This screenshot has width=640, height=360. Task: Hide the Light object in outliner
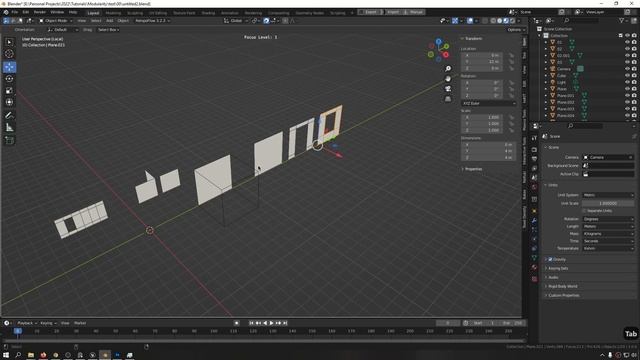pyautogui.click(x=627, y=82)
